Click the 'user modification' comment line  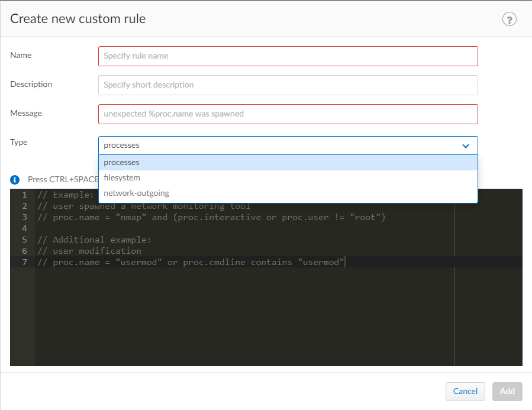pyautogui.click(x=89, y=251)
